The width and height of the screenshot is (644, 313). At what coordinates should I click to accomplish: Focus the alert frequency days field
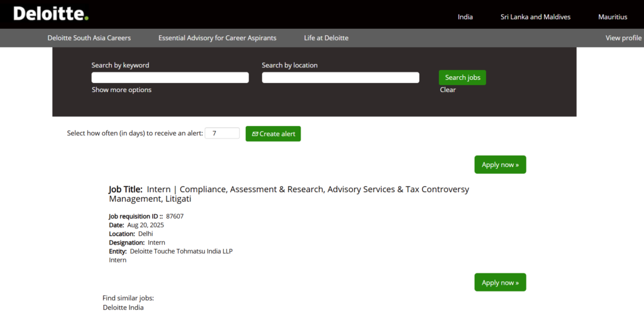pyautogui.click(x=222, y=134)
